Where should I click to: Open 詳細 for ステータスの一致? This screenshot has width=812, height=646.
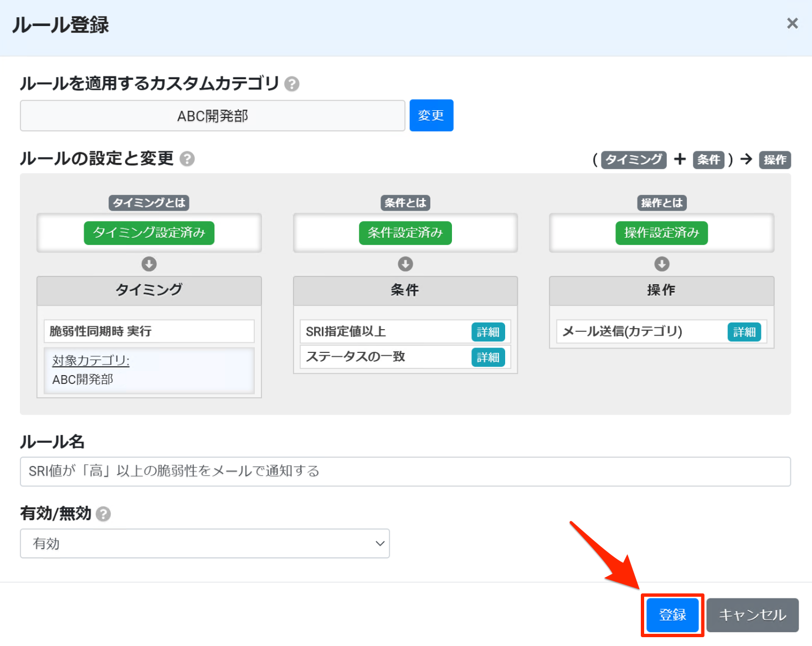tap(488, 357)
